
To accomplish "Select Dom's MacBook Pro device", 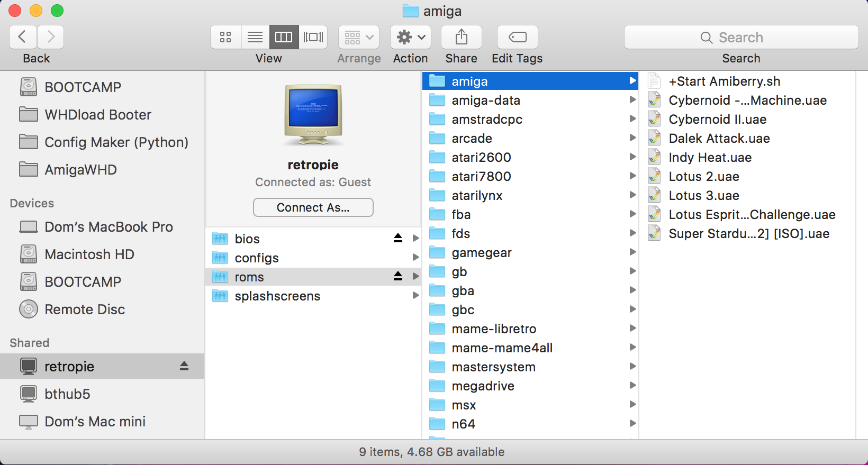I will coord(102,226).
